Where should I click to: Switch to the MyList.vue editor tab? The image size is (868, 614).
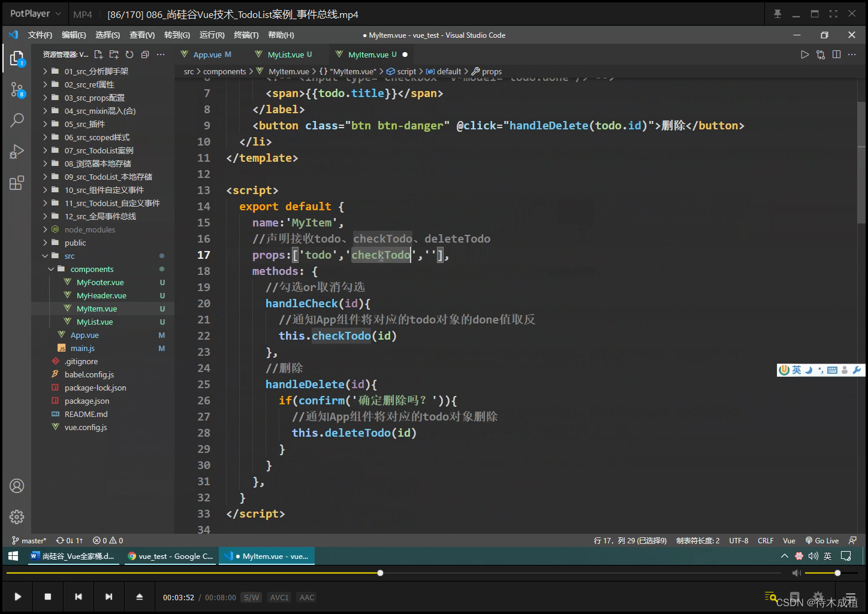point(284,55)
